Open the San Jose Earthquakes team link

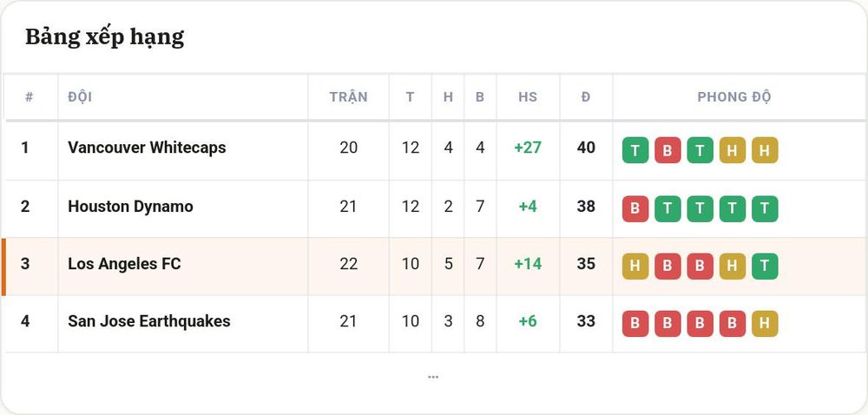pos(149,321)
